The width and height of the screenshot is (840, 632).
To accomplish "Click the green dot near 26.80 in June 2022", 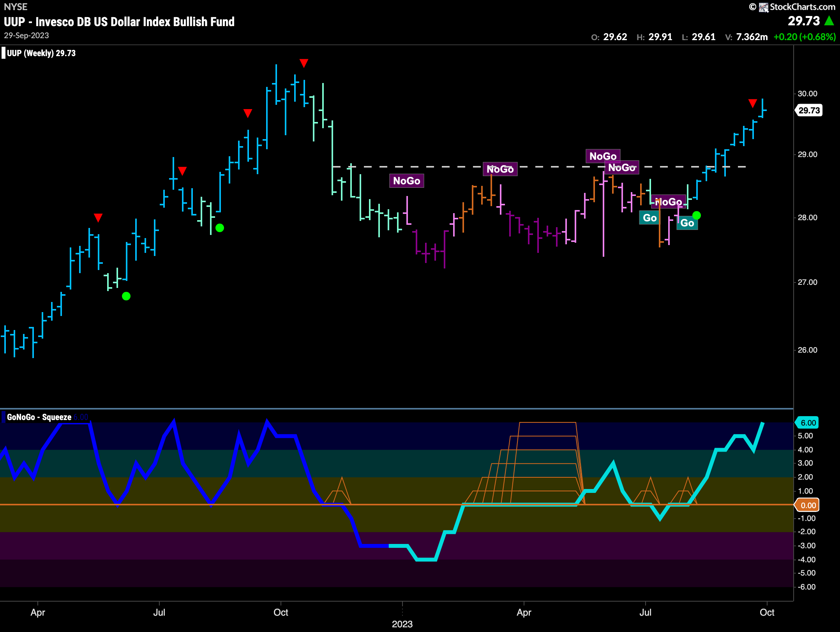I will click(x=126, y=296).
